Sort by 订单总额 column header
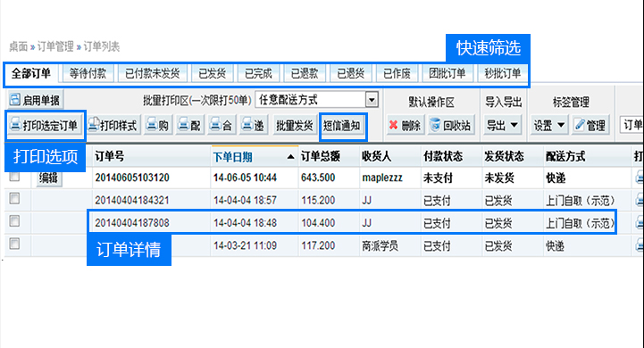This screenshot has width=644, height=348. (x=321, y=156)
